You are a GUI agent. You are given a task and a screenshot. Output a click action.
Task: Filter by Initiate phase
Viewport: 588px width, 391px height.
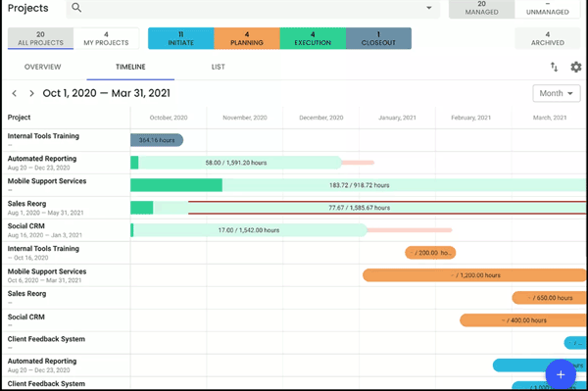(180, 38)
